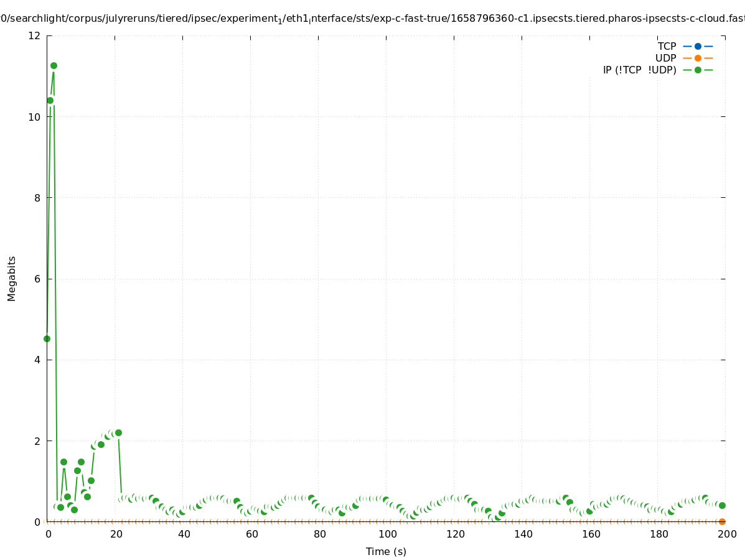Click the 12 tick label on y-axis
Screen dimensions: 745x560
coord(35,35)
